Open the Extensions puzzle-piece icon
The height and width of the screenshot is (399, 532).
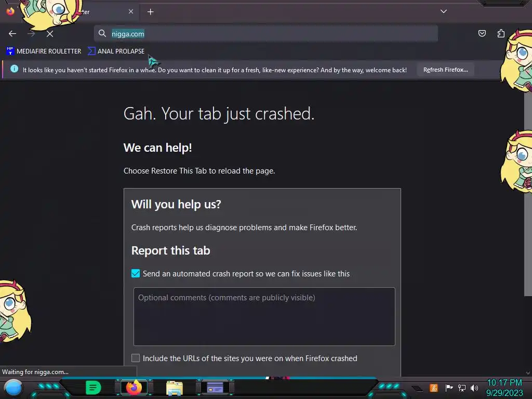click(x=501, y=33)
